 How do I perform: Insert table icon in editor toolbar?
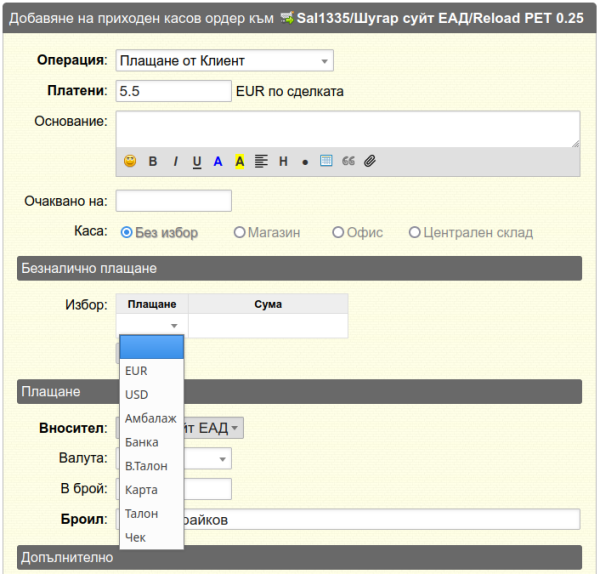click(x=326, y=161)
